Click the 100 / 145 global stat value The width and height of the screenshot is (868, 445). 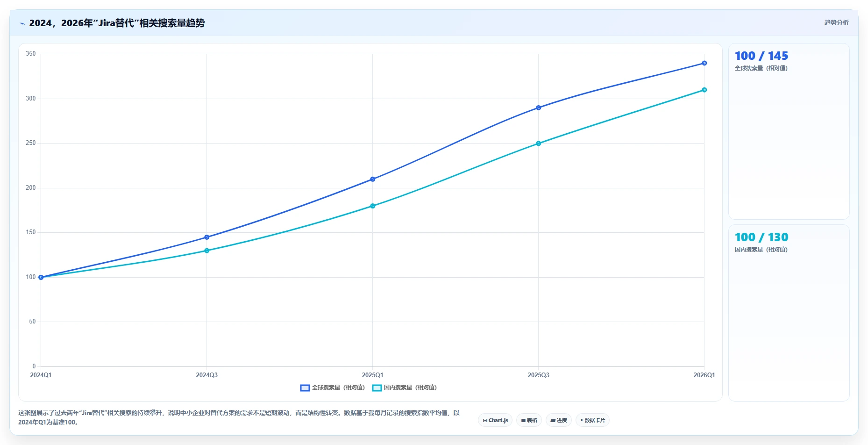761,56
